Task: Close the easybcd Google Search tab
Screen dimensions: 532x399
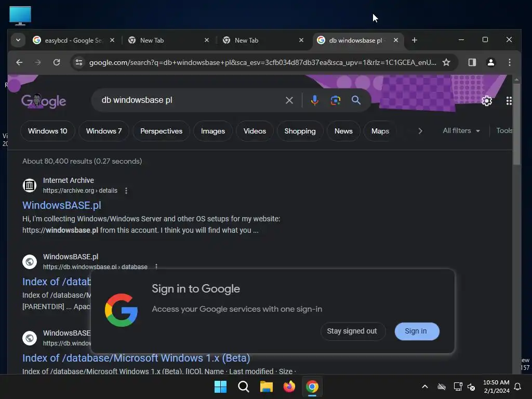Action: point(112,40)
